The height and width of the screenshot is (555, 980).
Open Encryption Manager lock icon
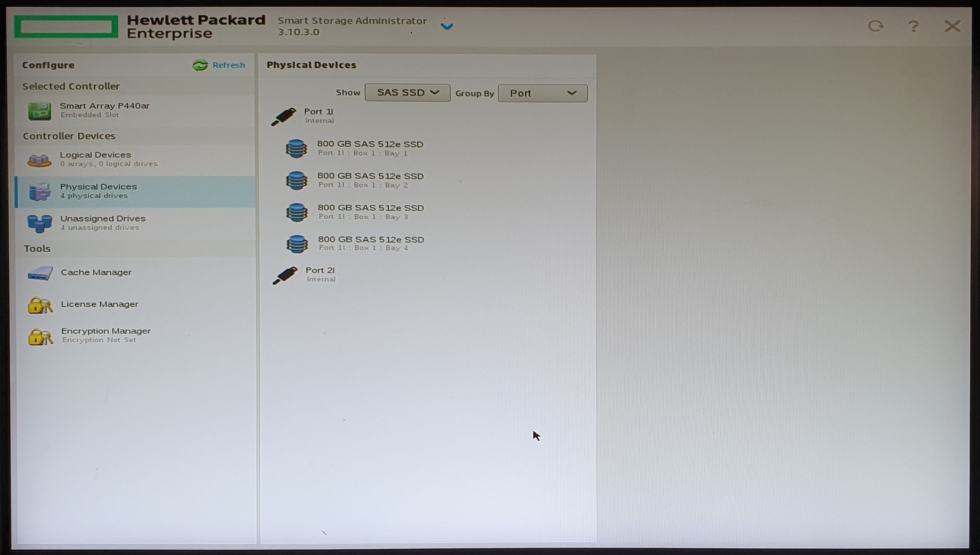pyautogui.click(x=40, y=336)
